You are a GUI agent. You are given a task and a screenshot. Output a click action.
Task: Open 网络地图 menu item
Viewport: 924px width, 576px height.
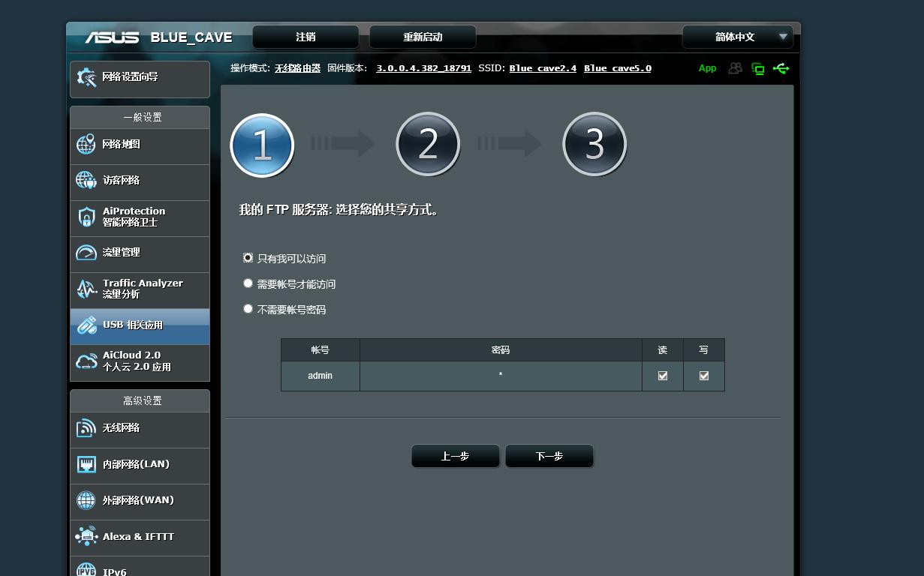point(140,146)
